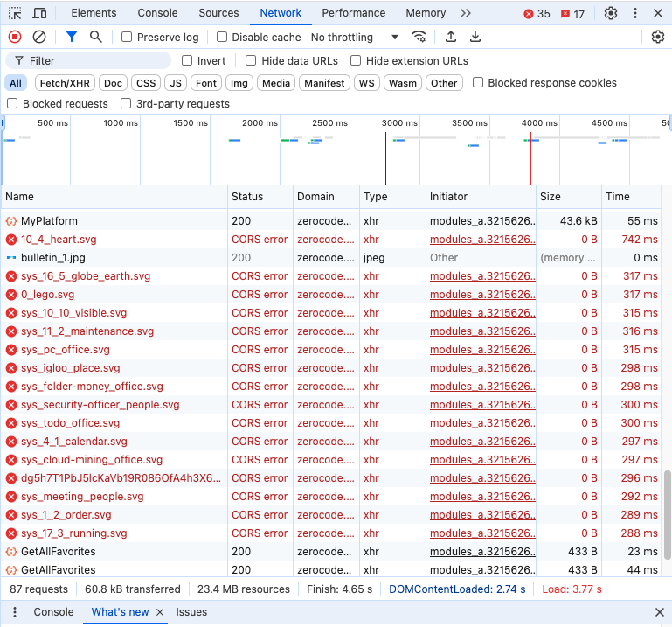Viewport: 672px width, 627px height.
Task: Open the DevTools three-dot menu
Action: coord(634,13)
